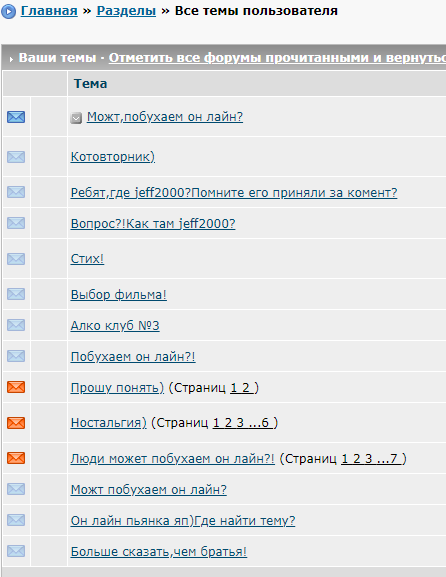Click the faded envelope icon next to Стих!
The height and width of the screenshot is (577, 446).
point(16,259)
